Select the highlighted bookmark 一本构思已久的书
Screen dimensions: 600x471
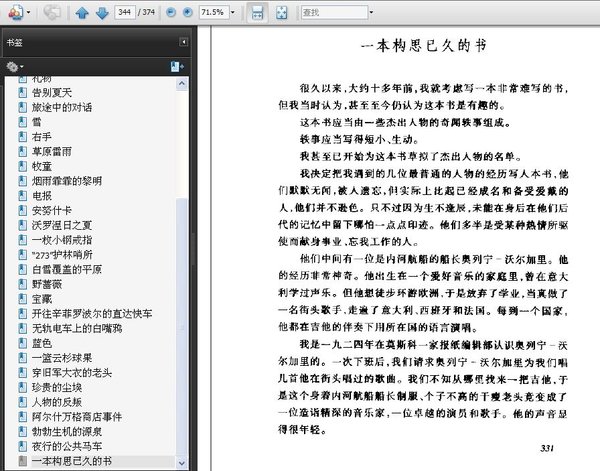[72, 461]
